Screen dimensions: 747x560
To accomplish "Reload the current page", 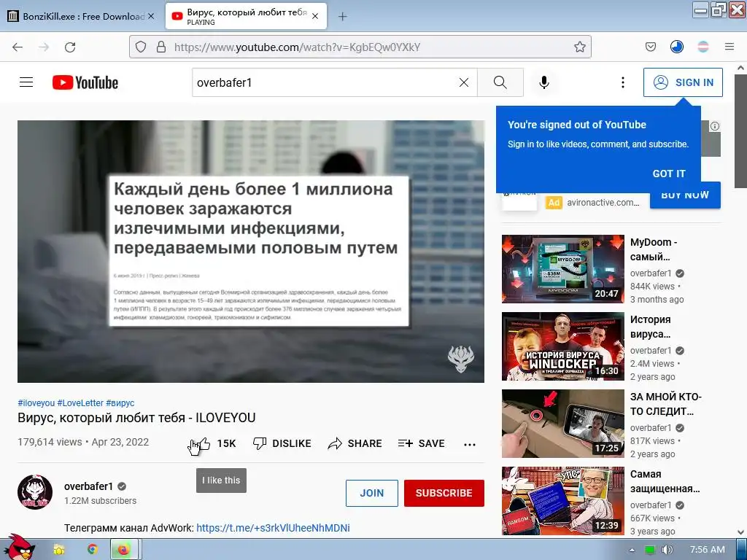I will 70,47.
